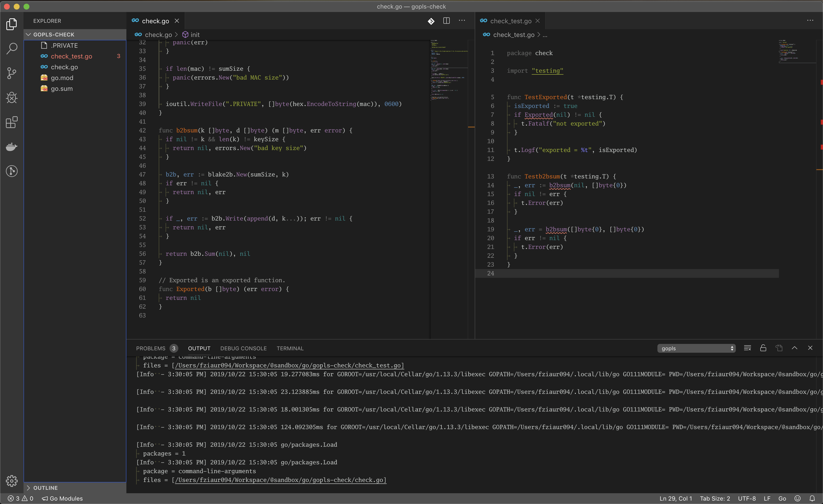Viewport: 823px width, 504px height.
Task: Click the notifications bell in status bar
Action: click(x=812, y=498)
